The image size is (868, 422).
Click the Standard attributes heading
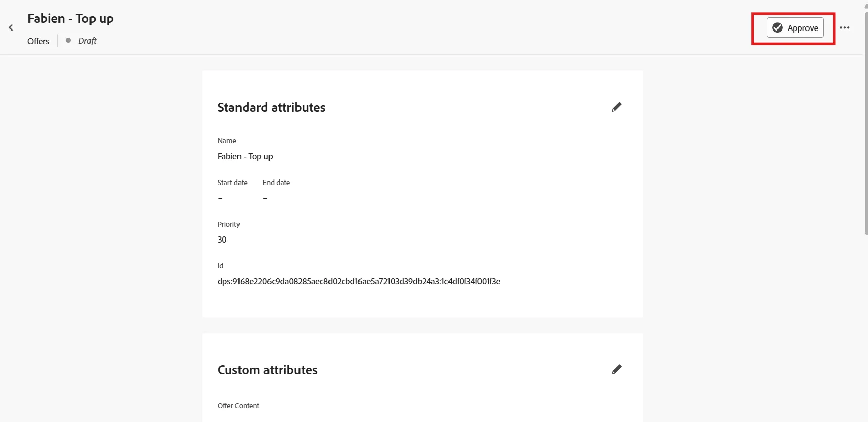coord(272,108)
